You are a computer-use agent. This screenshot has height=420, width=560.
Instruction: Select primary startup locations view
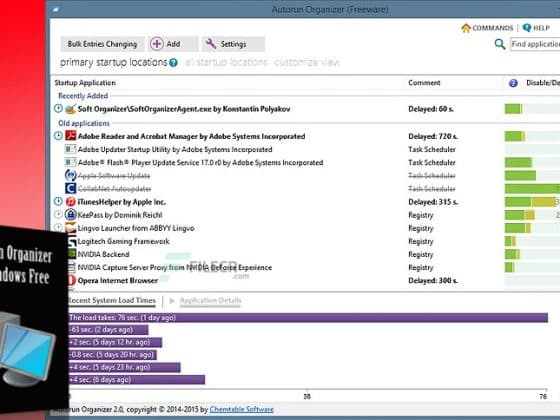click(113, 62)
